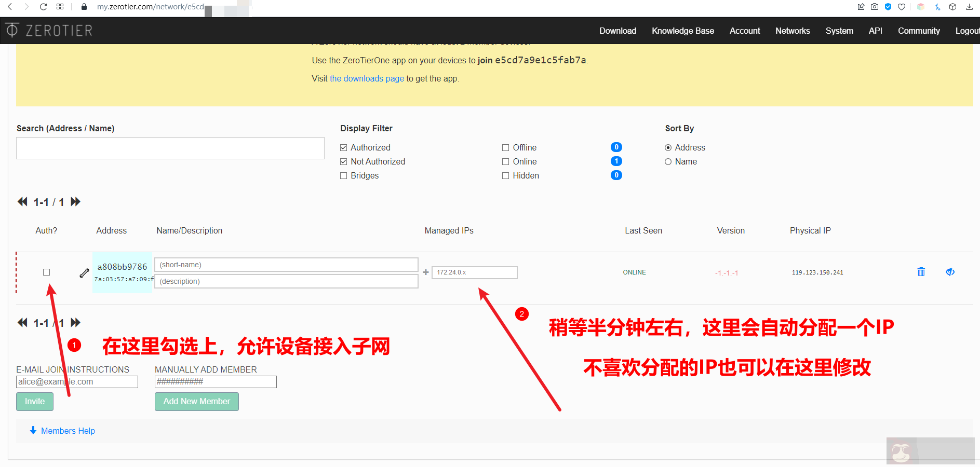The width and height of the screenshot is (980, 467).
Task: Select Name sort option
Action: pos(668,162)
